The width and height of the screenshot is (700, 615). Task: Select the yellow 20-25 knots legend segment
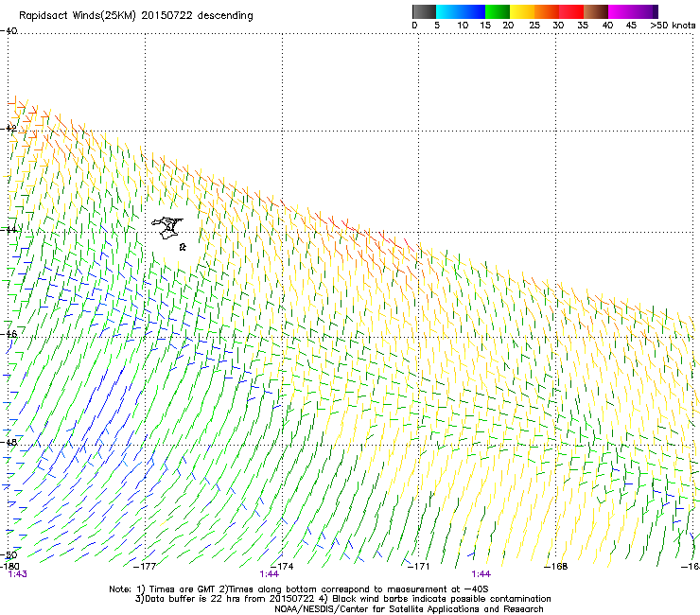pos(522,11)
